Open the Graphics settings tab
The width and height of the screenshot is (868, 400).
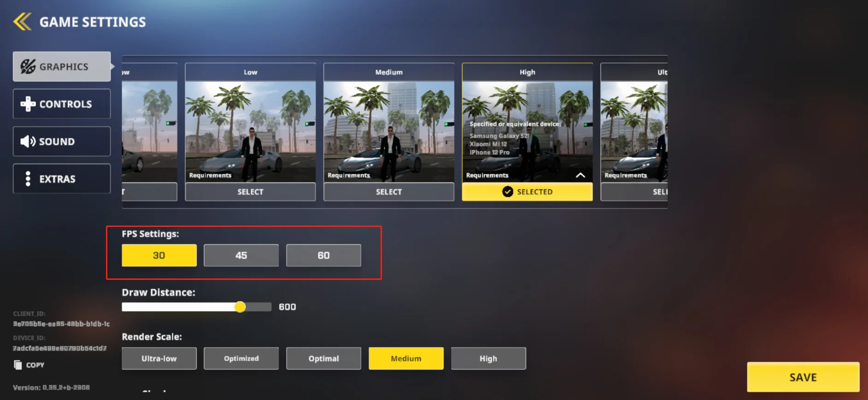coord(62,67)
